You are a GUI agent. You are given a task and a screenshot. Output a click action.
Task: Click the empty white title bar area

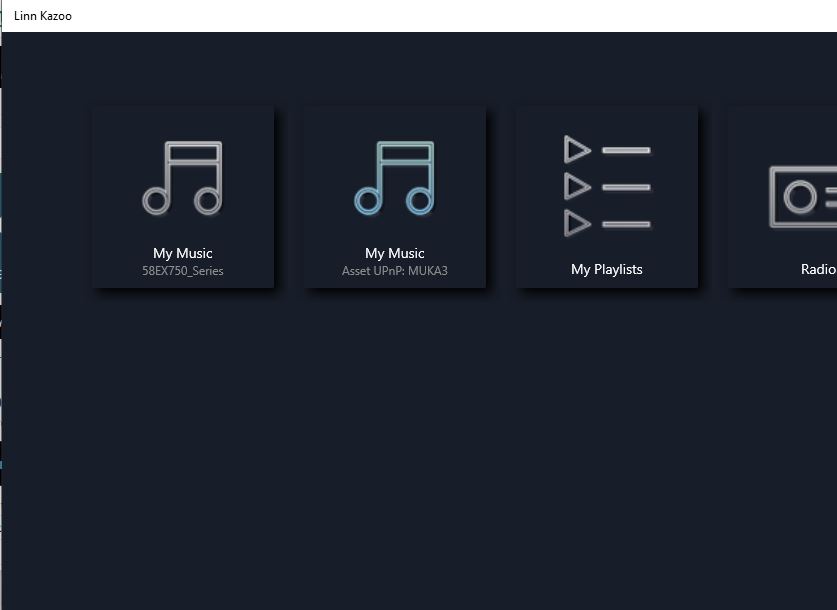click(x=450, y=16)
